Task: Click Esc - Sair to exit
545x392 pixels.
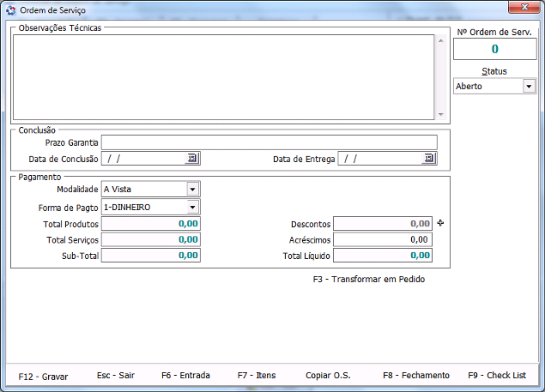Action: point(115,376)
